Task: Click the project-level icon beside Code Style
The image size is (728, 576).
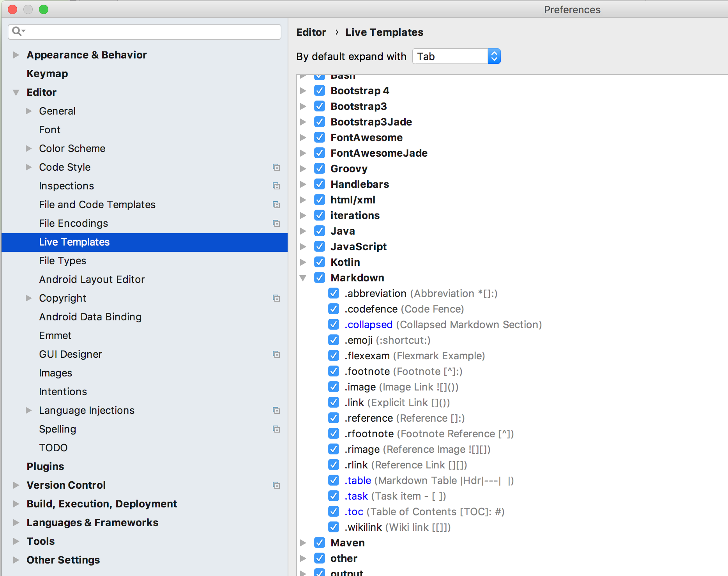Action: coord(276,167)
